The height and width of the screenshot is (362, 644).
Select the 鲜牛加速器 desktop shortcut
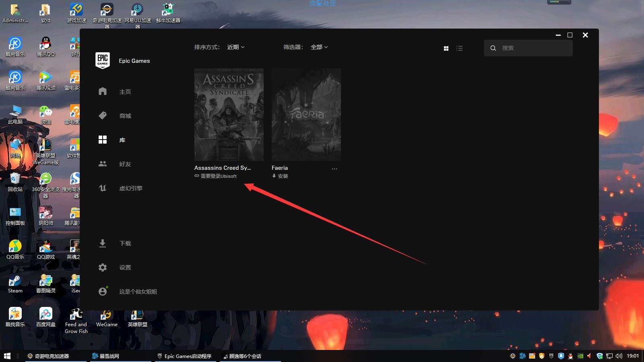(x=168, y=13)
